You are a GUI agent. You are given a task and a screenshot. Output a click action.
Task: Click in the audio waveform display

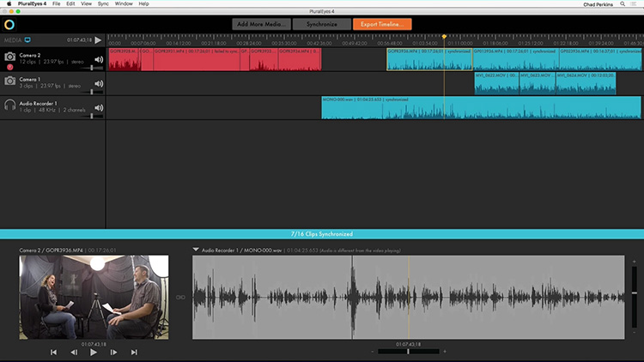(408, 297)
